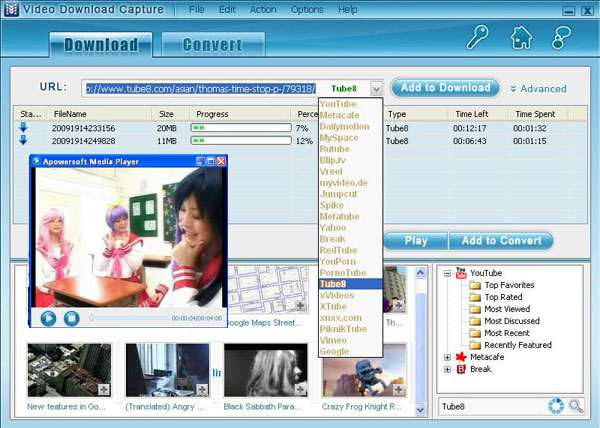Click download arrow for 20091914249828
Screen dimensions: 600x428
(x=23, y=140)
